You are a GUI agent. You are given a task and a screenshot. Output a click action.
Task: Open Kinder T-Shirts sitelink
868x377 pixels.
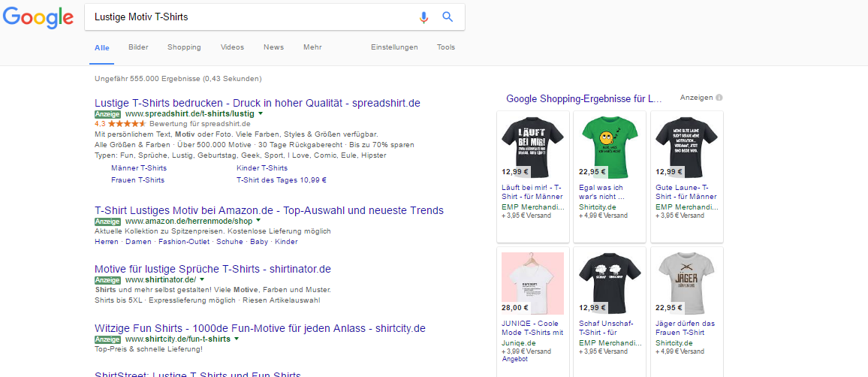[262, 167]
